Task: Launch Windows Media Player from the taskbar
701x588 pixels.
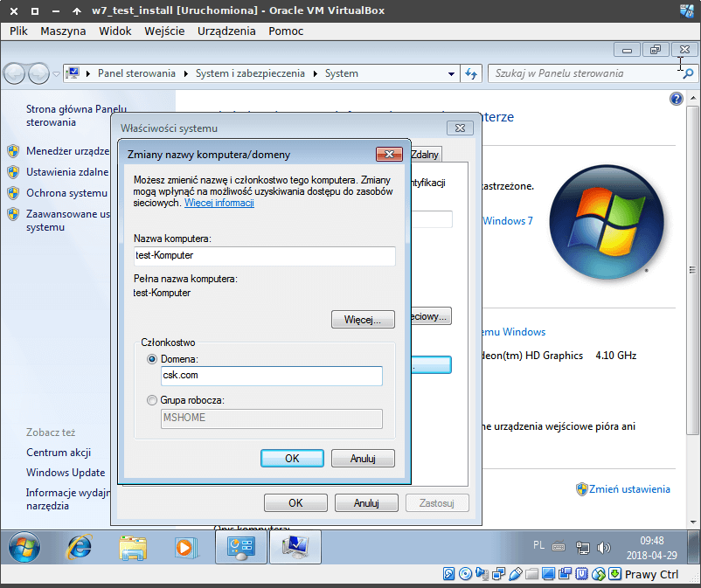Action: (x=185, y=548)
